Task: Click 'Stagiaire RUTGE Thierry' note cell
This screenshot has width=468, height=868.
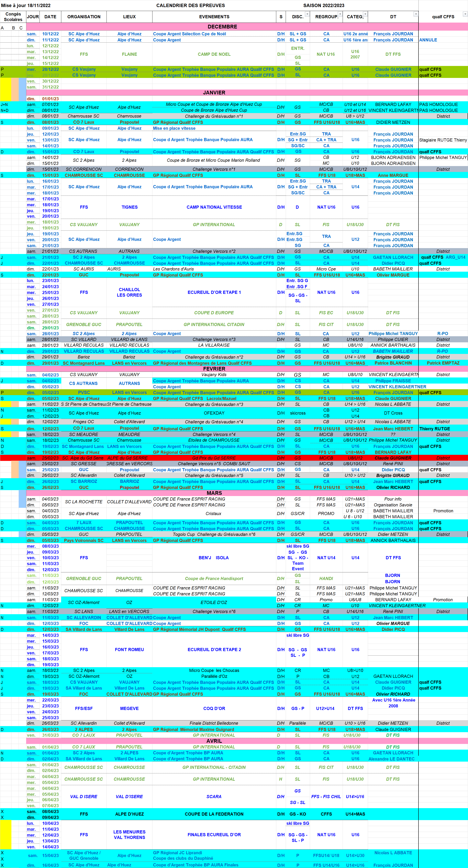Action: tap(443, 140)
